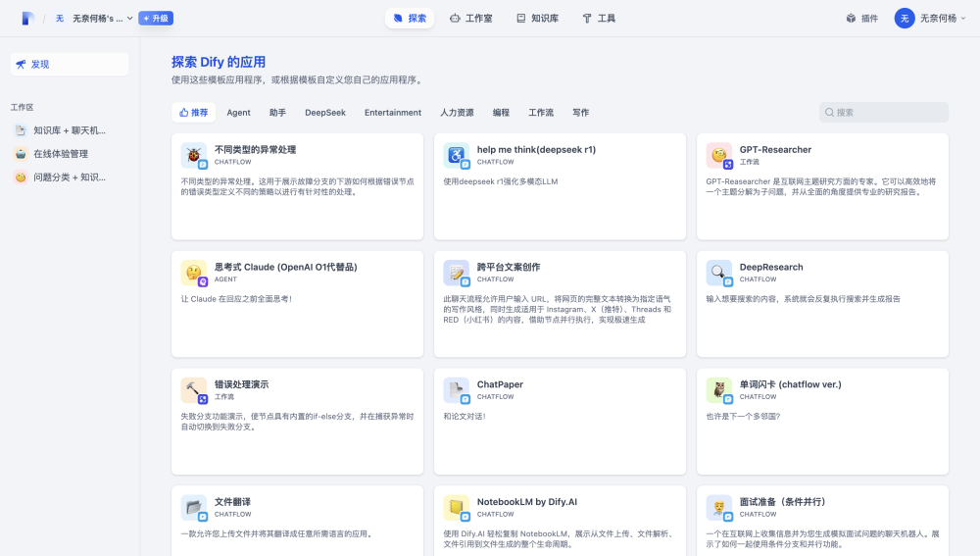Screen dimensions: 980x556
Task: Select the 工作流 category filter
Action: click(541, 113)
